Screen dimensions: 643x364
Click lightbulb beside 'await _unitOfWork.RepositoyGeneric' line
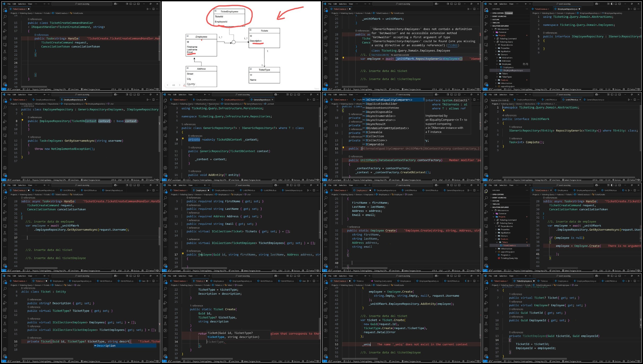point(343,58)
